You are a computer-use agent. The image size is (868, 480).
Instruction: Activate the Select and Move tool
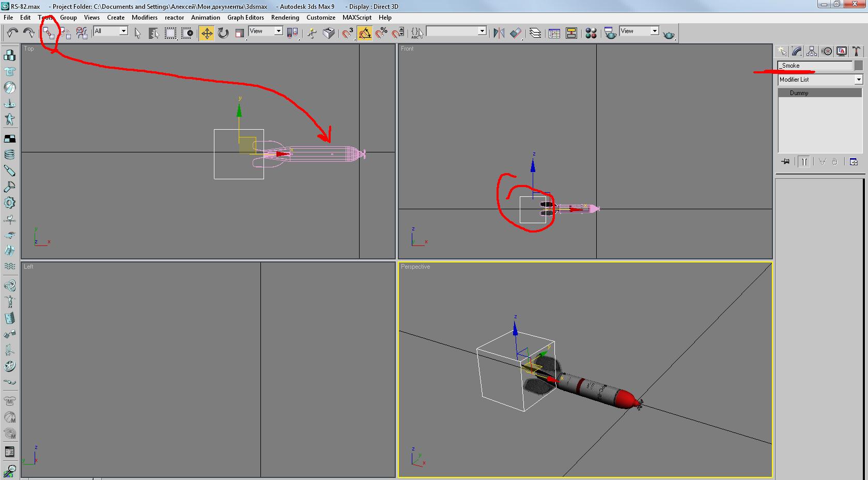(x=207, y=33)
